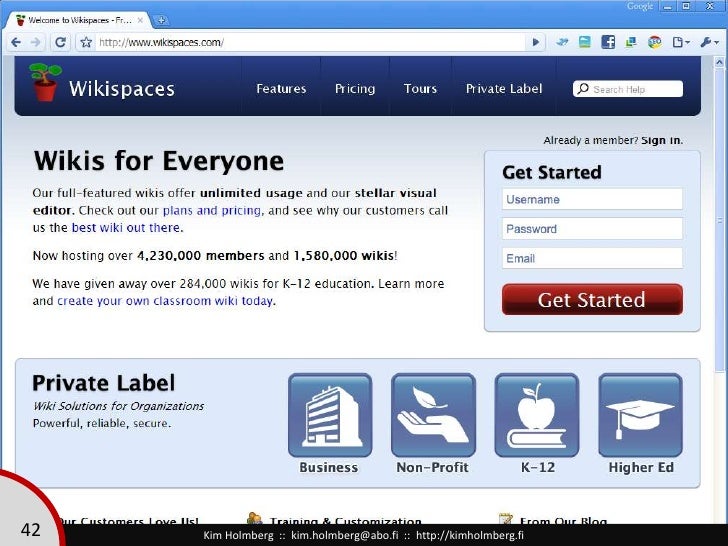Click the Non-Profit label
The height and width of the screenshot is (546, 728).
(432, 467)
